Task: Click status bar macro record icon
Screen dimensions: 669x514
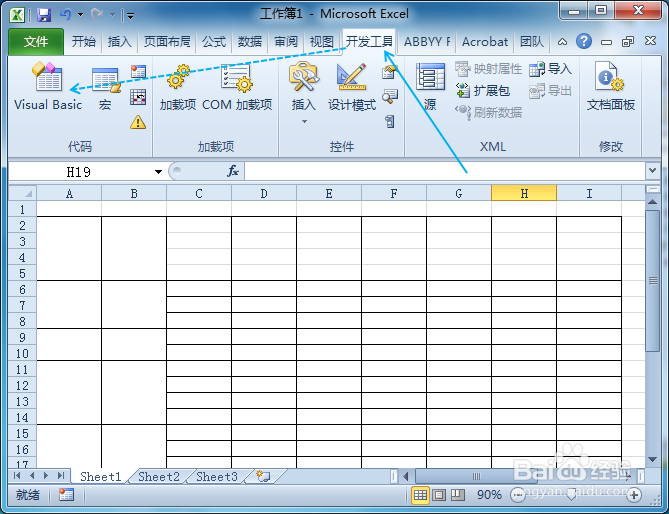Action: coord(66,495)
